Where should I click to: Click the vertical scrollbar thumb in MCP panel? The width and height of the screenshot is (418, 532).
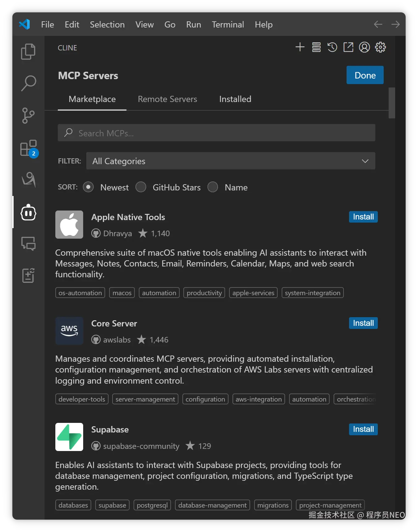[x=392, y=103]
